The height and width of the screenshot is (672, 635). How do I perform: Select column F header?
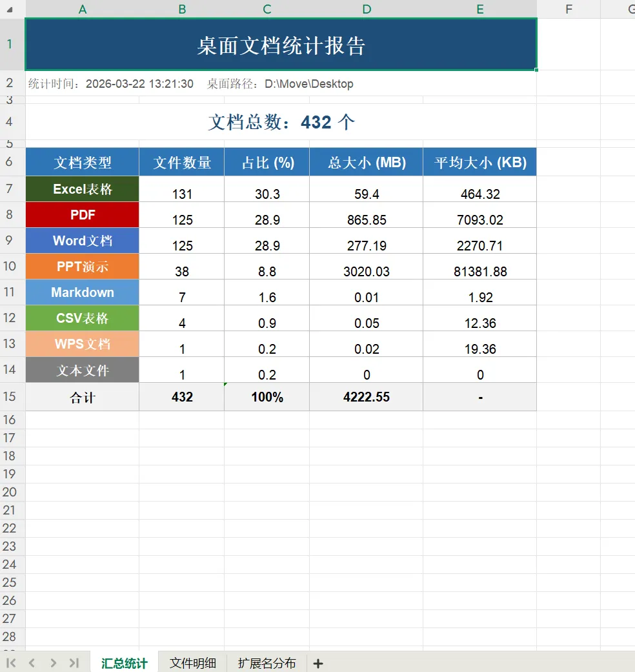(569, 9)
